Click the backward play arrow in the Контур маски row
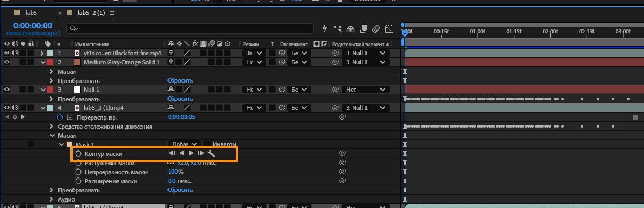This screenshot has width=644, height=208. [182, 154]
